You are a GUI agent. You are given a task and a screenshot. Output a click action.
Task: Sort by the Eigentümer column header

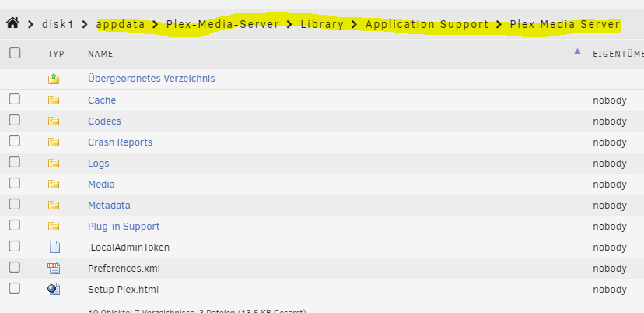click(618, 54)
